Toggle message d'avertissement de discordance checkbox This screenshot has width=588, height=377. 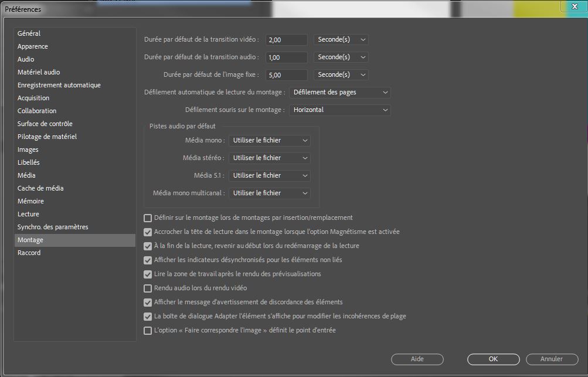point(148,303)
